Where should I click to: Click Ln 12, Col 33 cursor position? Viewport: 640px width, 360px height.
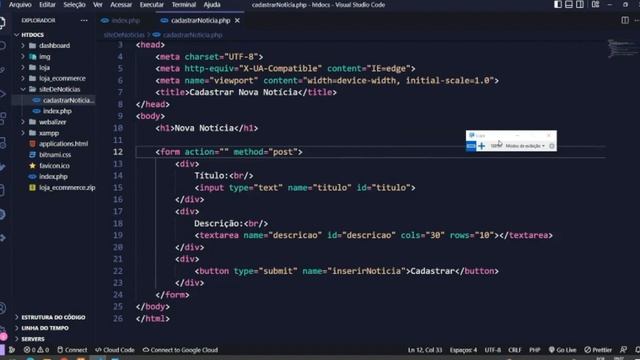(425, 350)
